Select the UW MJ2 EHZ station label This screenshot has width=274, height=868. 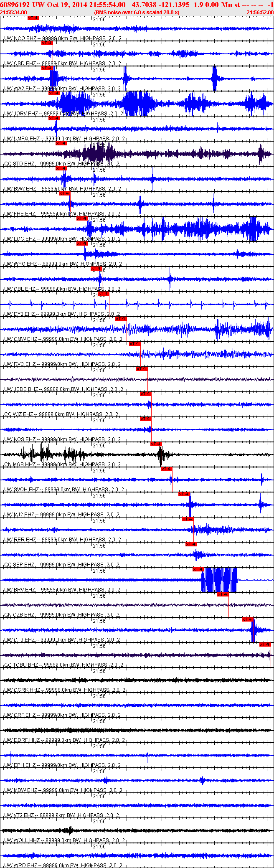[x=20, y=515]
